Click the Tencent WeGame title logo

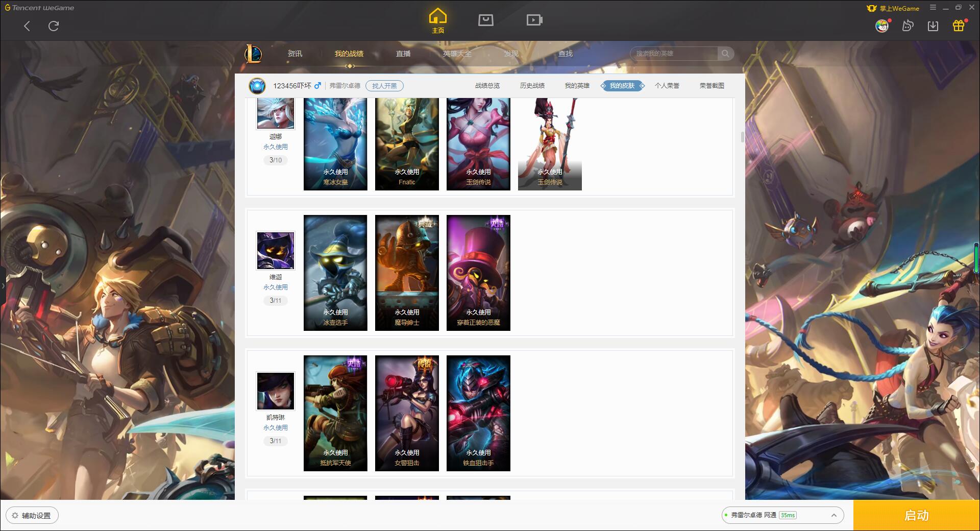pos(39,8)
